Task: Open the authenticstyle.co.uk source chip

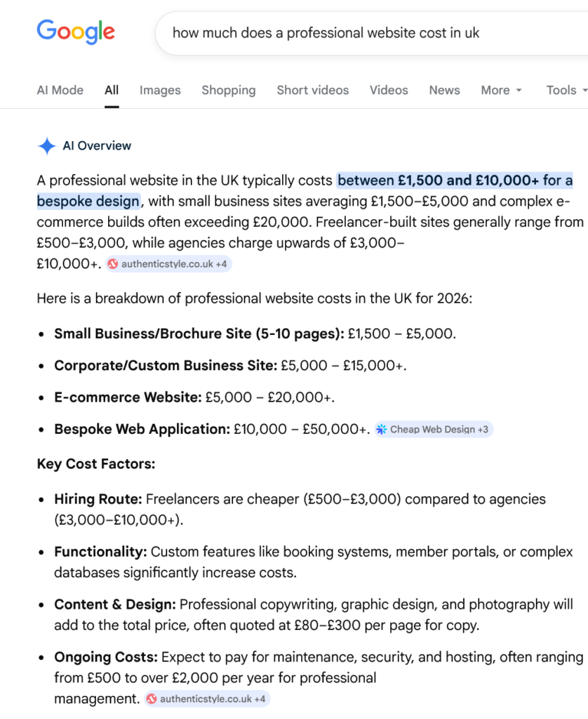Action: (168, 263)
